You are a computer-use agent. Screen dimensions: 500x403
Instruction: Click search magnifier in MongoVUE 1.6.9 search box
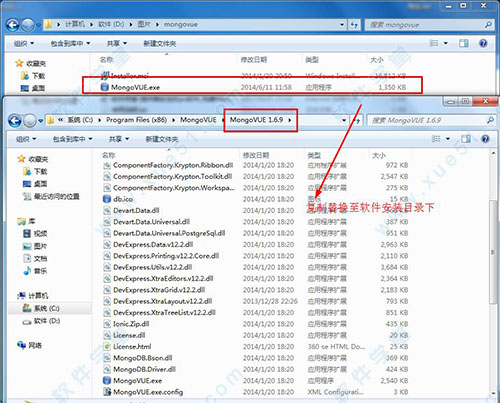[x=490, y=120]
